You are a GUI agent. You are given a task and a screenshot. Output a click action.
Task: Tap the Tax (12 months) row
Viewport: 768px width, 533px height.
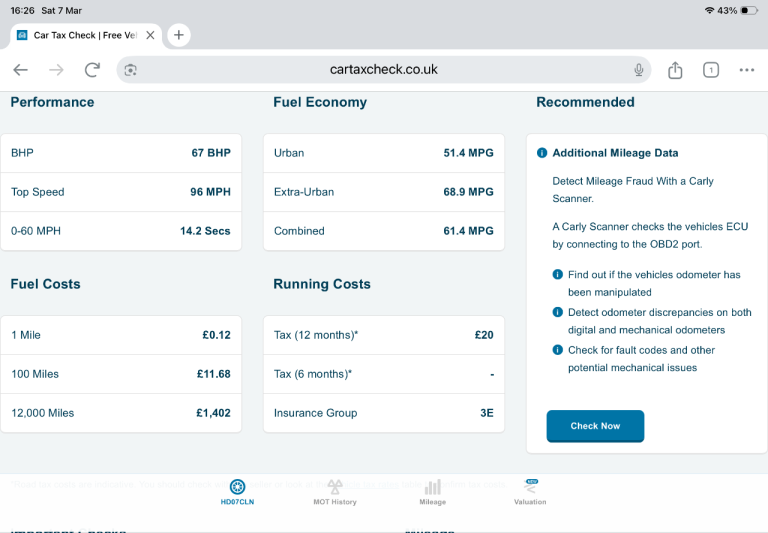(383, 335)
